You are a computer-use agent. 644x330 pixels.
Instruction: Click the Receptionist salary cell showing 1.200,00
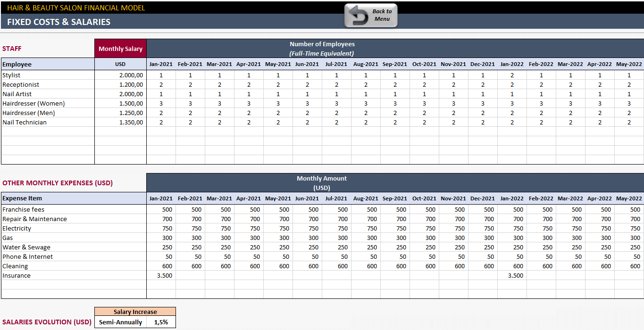tap(130, 84)
